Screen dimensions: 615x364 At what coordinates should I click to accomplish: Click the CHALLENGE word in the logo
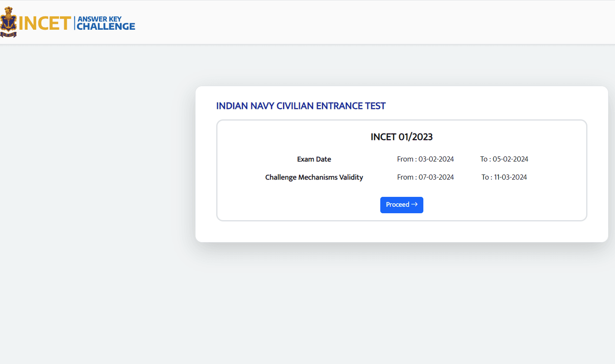(x=106, y=27)
